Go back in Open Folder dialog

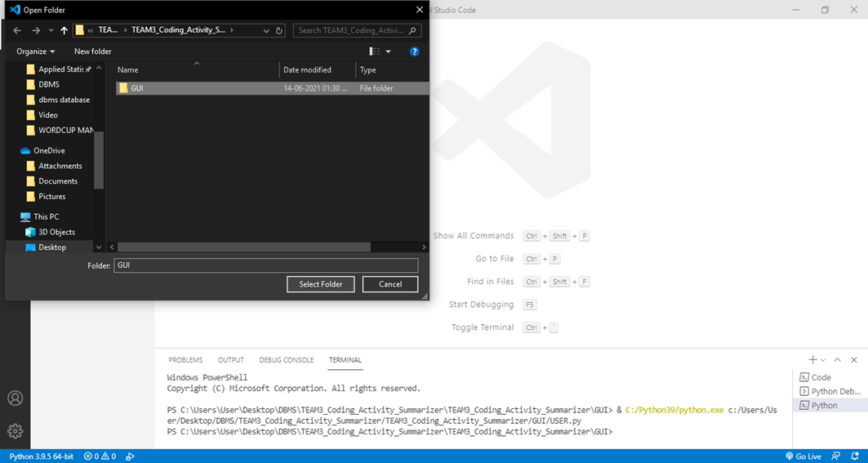pos(17,30)
